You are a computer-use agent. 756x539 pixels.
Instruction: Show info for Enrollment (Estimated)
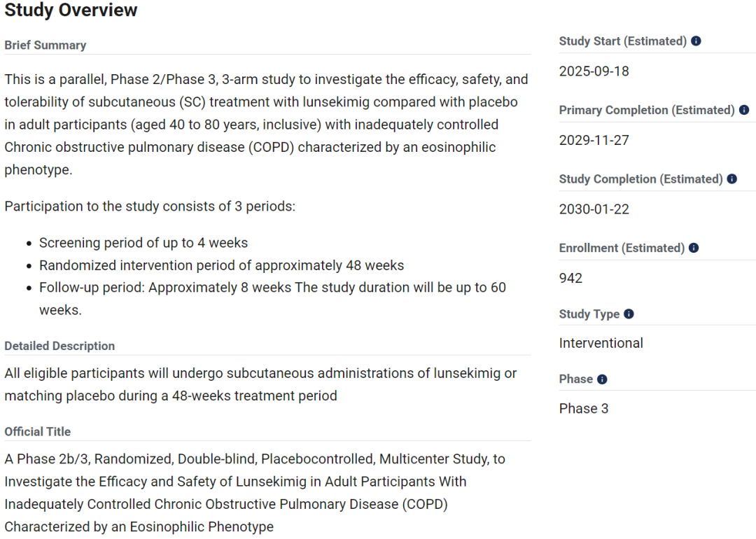click(694, 248)
